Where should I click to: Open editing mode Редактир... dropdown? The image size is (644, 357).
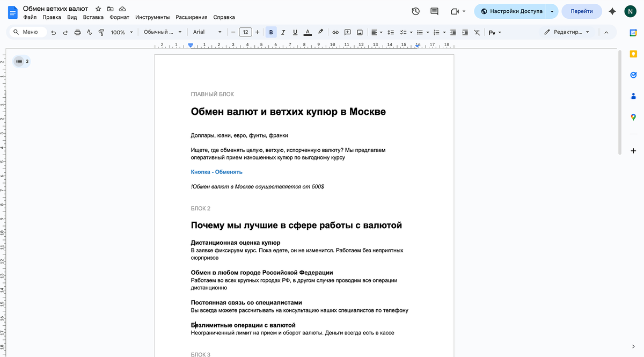tap(567, 32)
